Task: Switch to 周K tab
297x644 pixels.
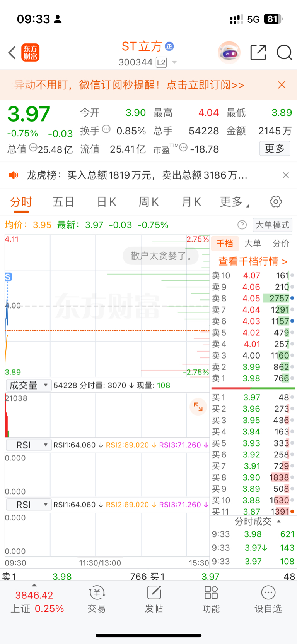Action: 149,202
